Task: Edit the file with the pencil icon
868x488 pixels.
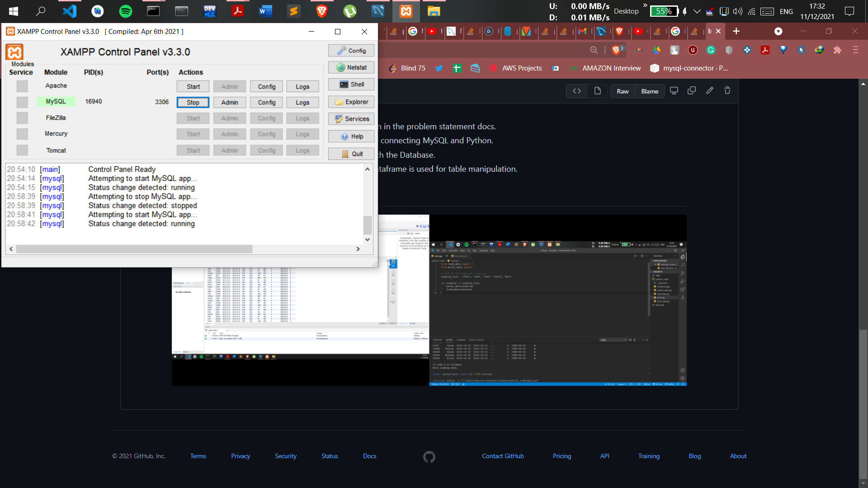Action: point(709,90)
